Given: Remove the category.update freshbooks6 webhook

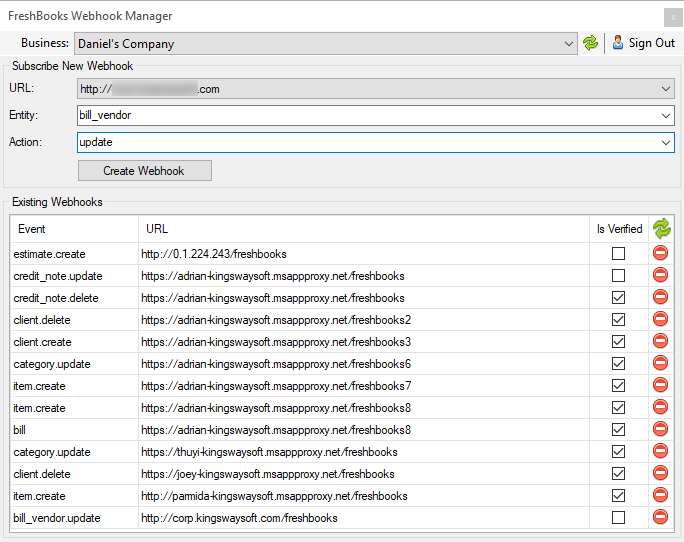Looking at the screenshot, I should point(660,363).
